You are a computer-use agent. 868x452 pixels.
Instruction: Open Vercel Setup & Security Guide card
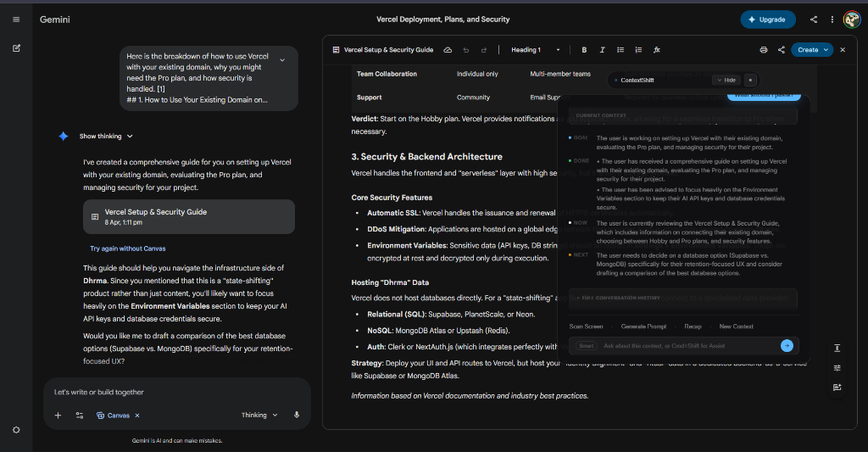click(189, 216)
